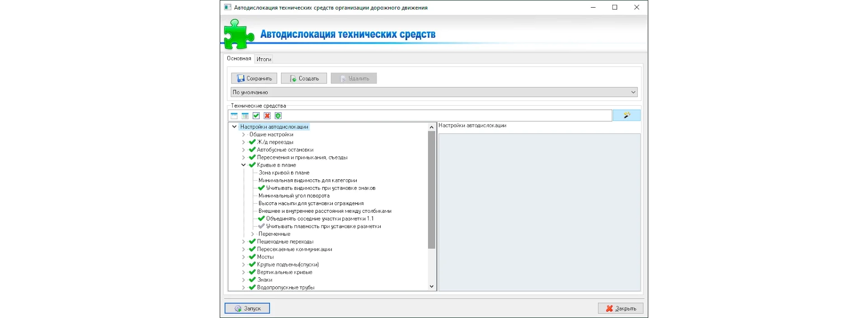Toggle 'Объединять соседние участки разметки 1.1' checkmark
The height and width of the screenshot is (318, 868).
point(261,219)
